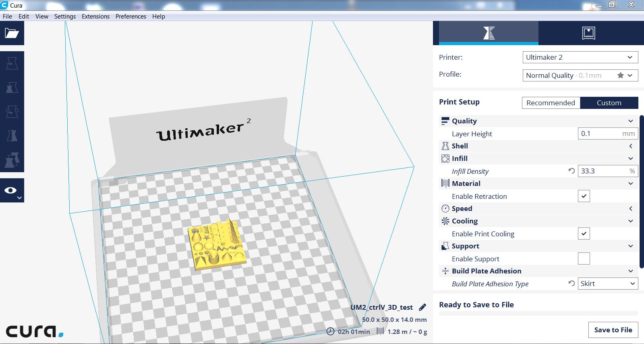Image resolution: width=644 pixels, height=344 pixels.
Task: Edit job name with the pencil icon
Action: [422, 307]
